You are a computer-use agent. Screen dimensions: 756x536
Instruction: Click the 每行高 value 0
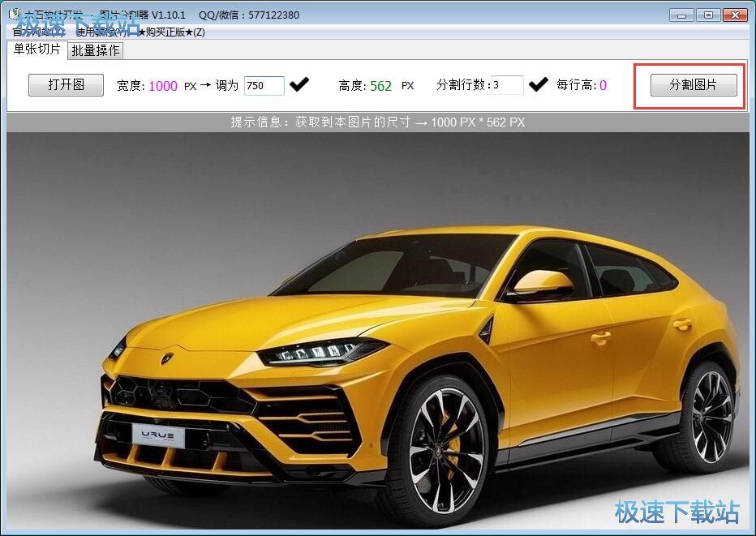coord(603,85)
